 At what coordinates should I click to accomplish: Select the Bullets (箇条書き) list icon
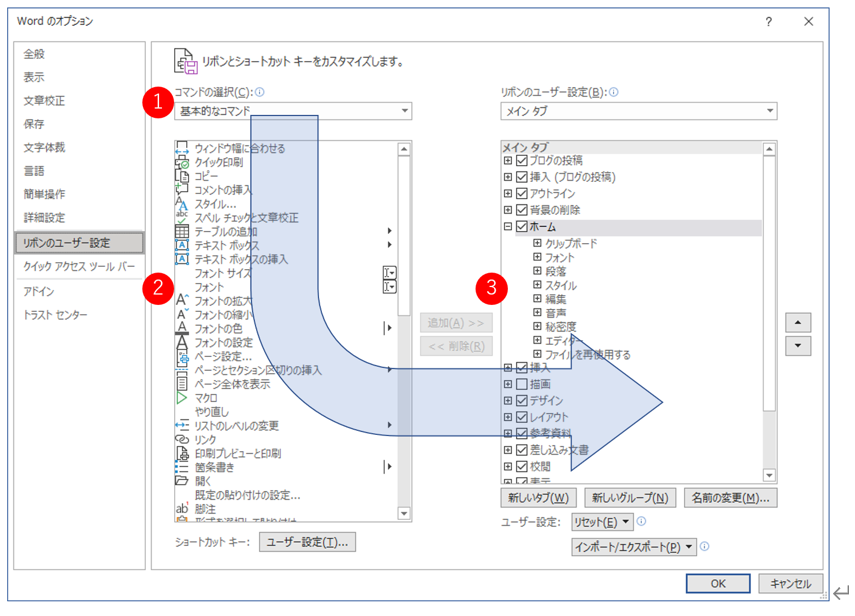pyautogui.click(x=182, y=466)
